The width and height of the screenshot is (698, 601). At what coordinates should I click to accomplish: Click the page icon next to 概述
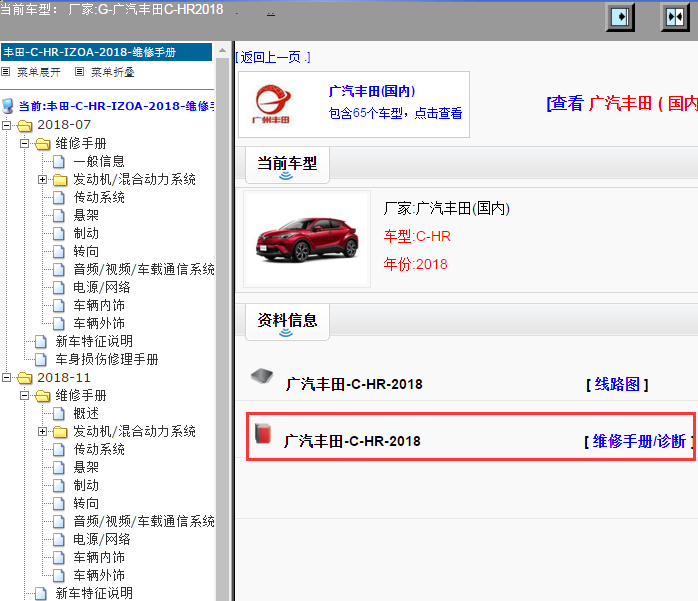pos(59,414)
